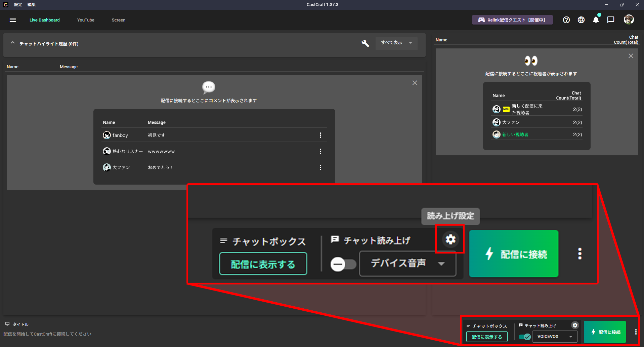Open the notifications bell
The image size is (644, 347).
point(596,20)
